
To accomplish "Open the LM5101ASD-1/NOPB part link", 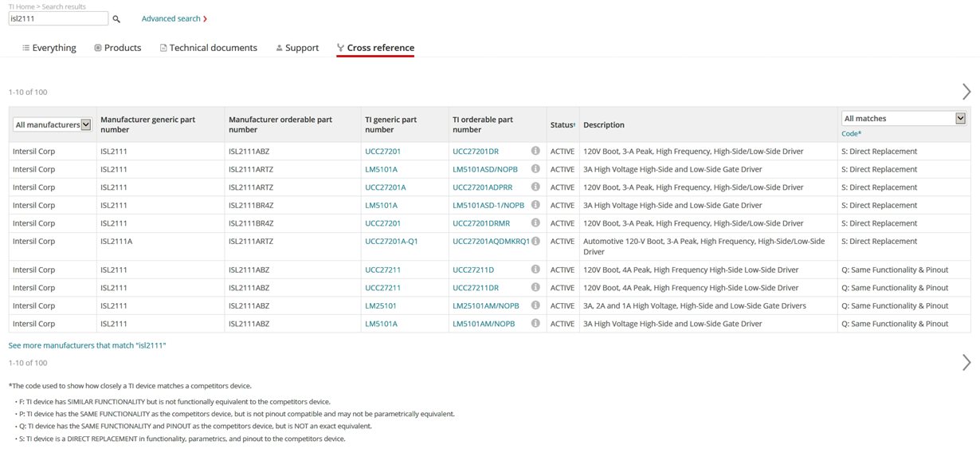I will [x=488, y=205].
